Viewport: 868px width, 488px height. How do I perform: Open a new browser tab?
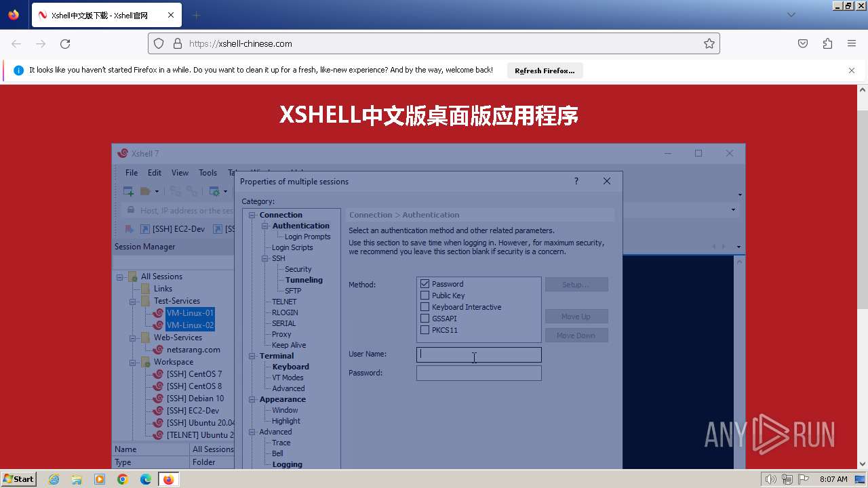197,15
